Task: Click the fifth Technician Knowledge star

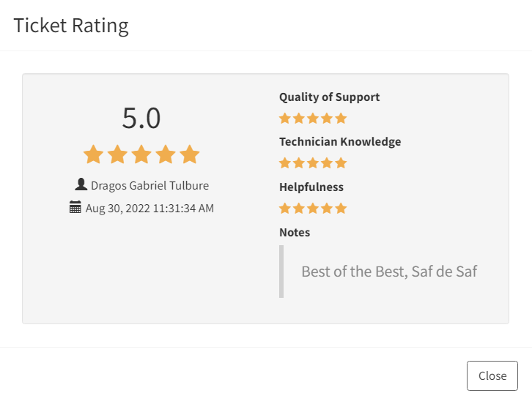Action: click(x=341, y=163)
